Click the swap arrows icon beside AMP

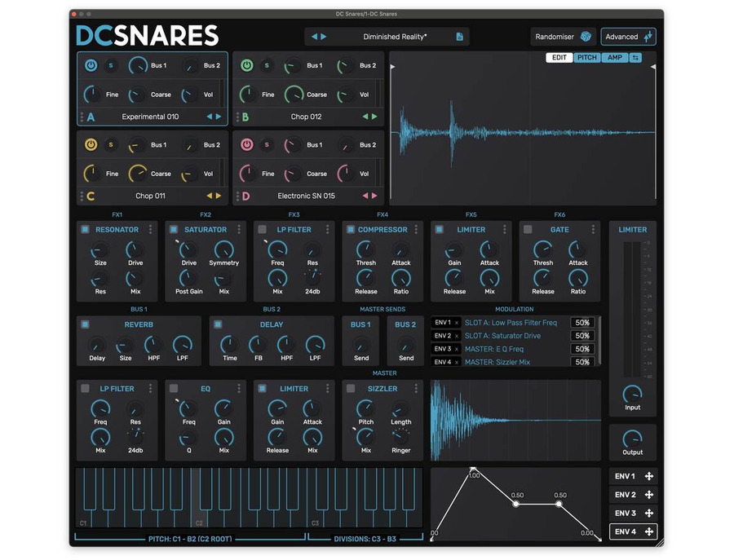point(635,58)
